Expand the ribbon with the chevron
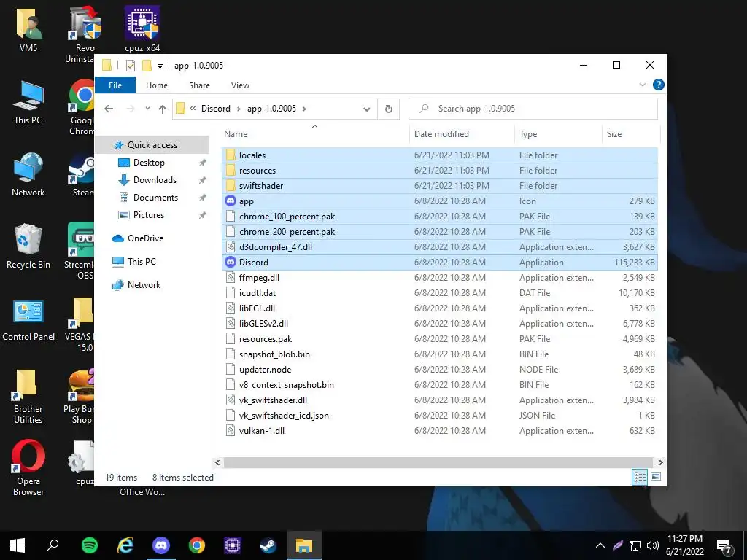Viewport: 747px width, 560px height. [x=642, y=85]
